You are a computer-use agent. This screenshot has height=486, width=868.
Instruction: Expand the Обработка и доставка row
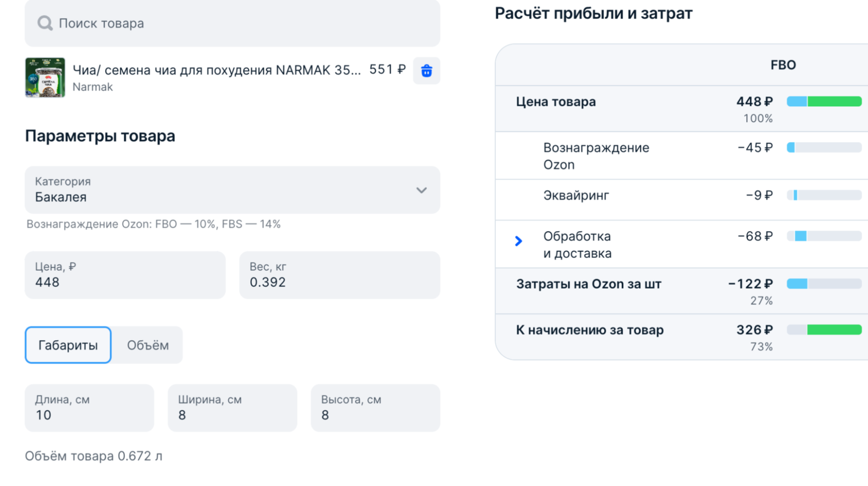[x=519, y=241]
